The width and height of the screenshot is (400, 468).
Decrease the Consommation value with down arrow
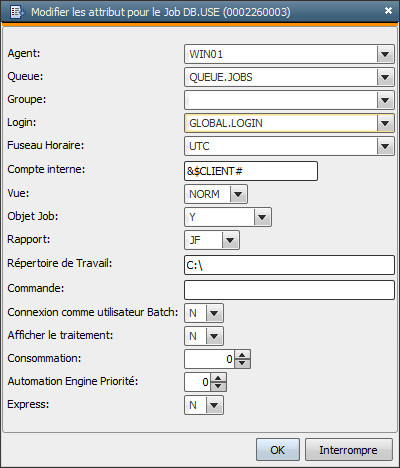click(x=242, y=363)
